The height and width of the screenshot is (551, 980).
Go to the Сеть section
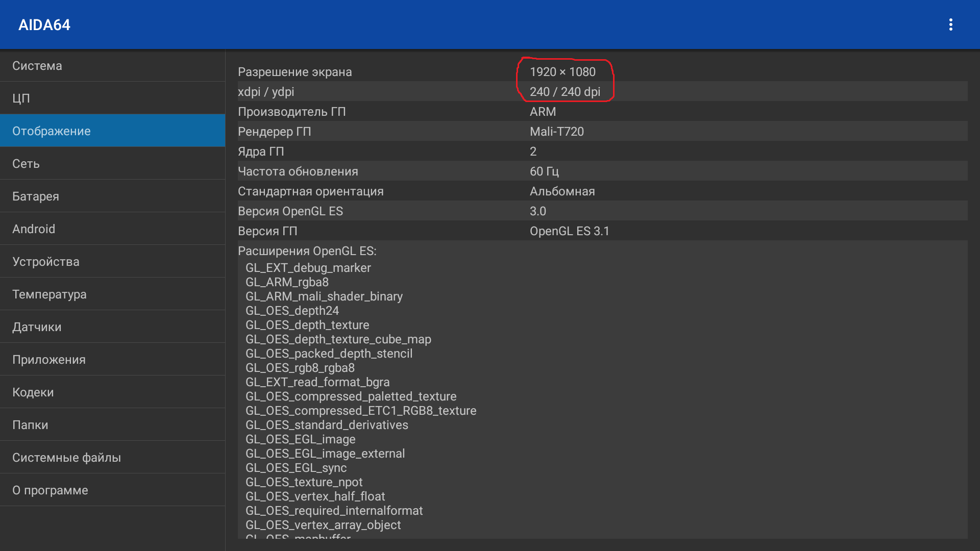[x=112, y=164]
